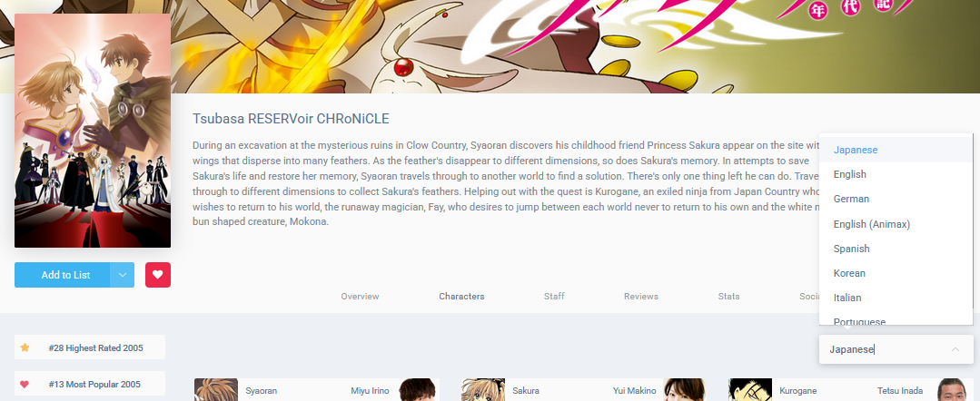Open Syaoran character thumbnail
Image resolution: width=980 pixels, height=401 pixels.
click(216, 390)
